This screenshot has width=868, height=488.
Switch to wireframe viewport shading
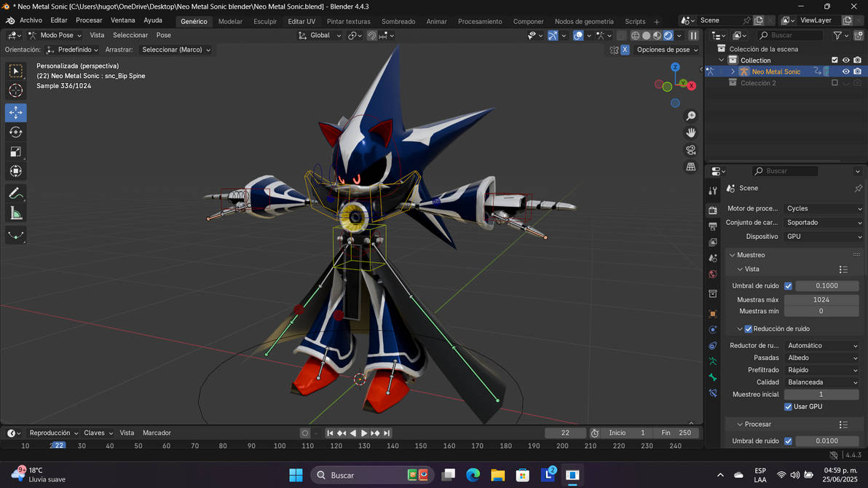point(636,36)
